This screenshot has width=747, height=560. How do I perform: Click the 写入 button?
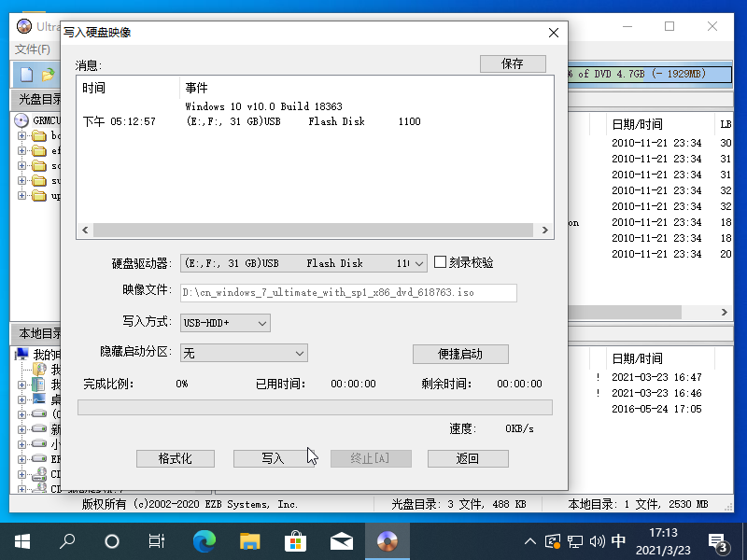pos(272,458)
